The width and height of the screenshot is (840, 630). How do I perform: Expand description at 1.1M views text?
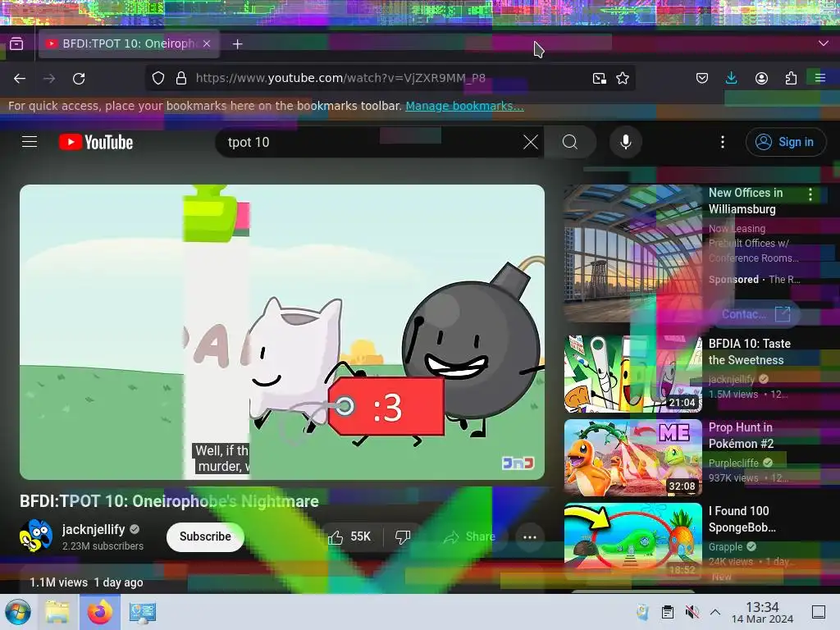[x=86, y=582]
